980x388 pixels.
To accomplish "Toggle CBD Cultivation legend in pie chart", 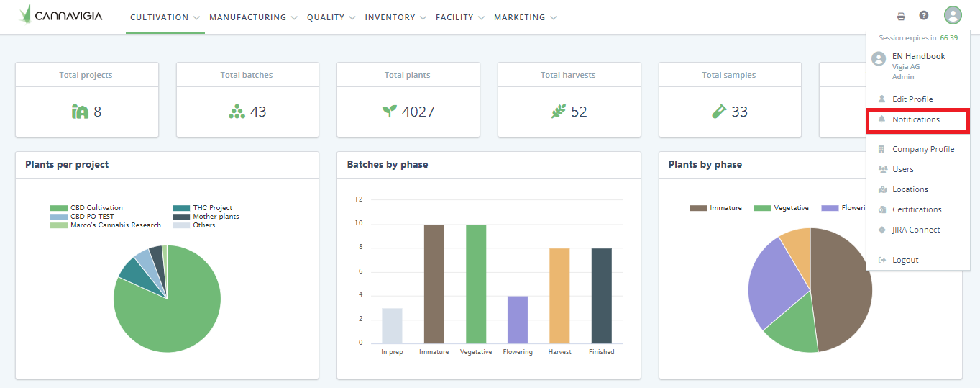I will point(96,208).
